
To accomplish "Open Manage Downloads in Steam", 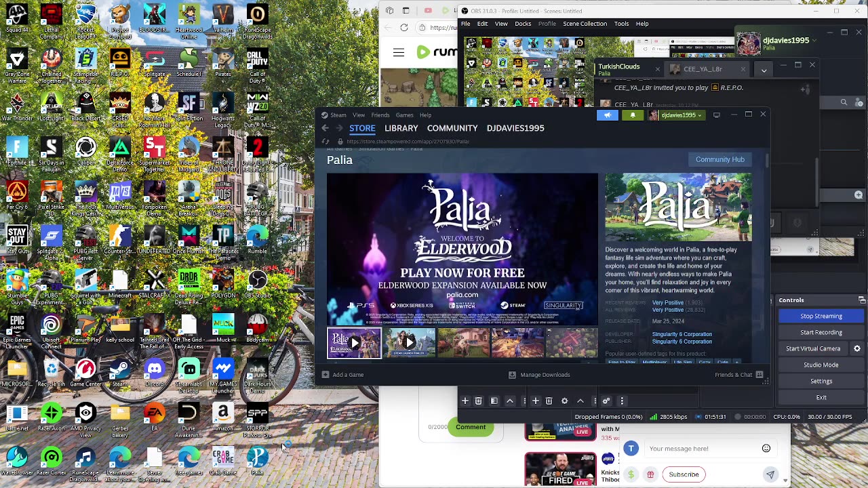I will pos(539,375).
